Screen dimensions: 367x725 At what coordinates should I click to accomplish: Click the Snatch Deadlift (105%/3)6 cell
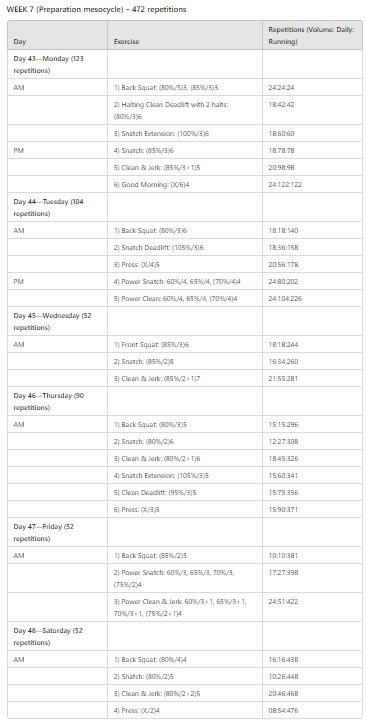pyautogui.click(x=185, y=247)
